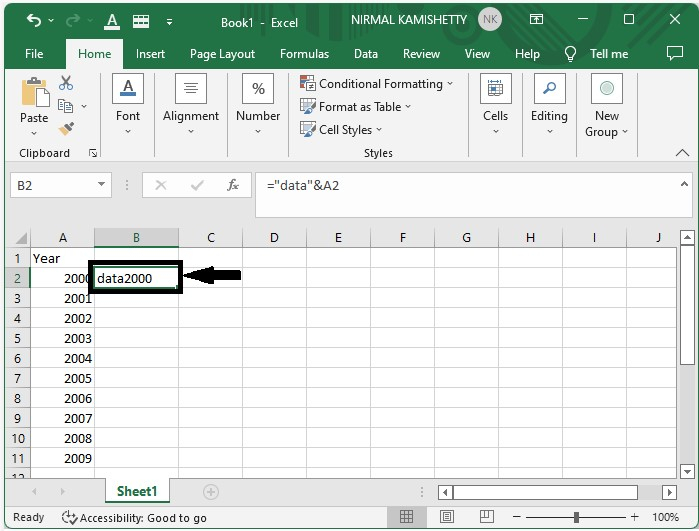Click the Cut scissors icon
The width and height of the screenshot is (699, 531).
tap(66, 83)
